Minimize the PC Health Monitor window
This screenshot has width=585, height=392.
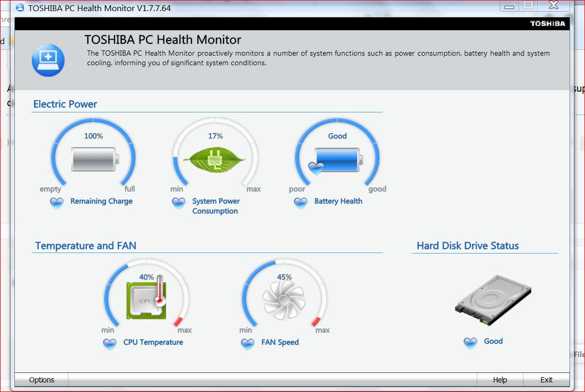(x=509, y=6)
